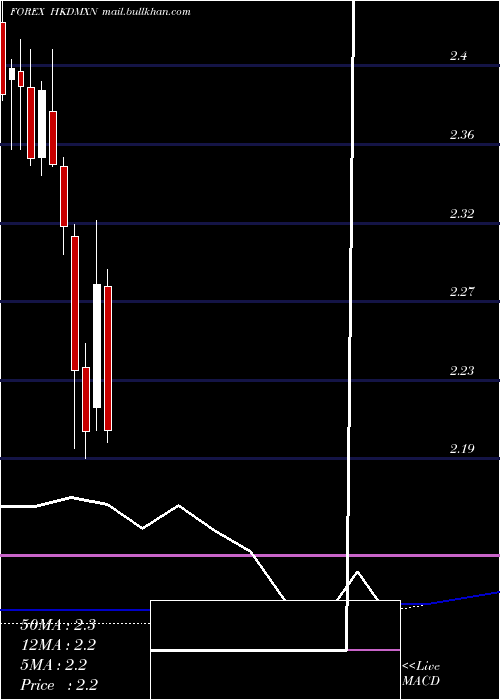
Task: Click the '12MA : 2.2' legend text
Action: [x=58, y=645]
